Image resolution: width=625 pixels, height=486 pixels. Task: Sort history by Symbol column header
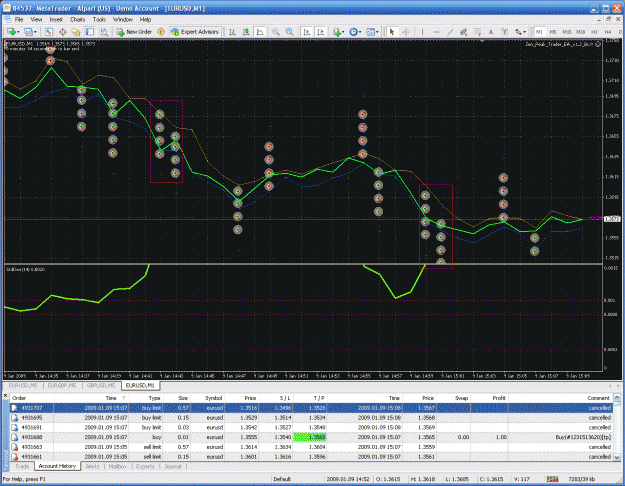(206, 398)
